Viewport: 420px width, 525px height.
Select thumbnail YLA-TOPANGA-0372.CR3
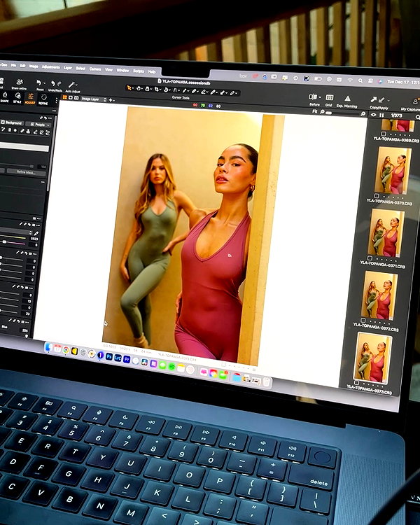tap(379, 295)
